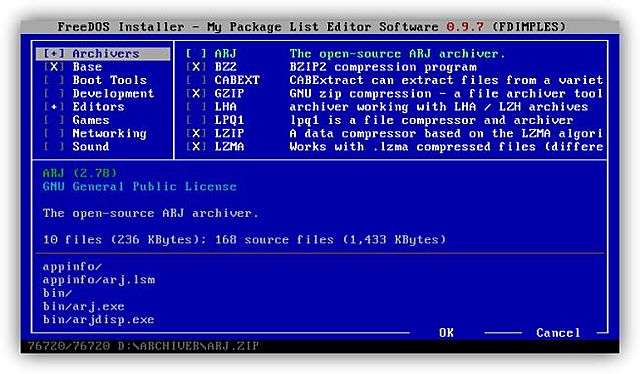Screen dimensions: 640x374
Task: Select the Editors category
Action: point(98,107)
